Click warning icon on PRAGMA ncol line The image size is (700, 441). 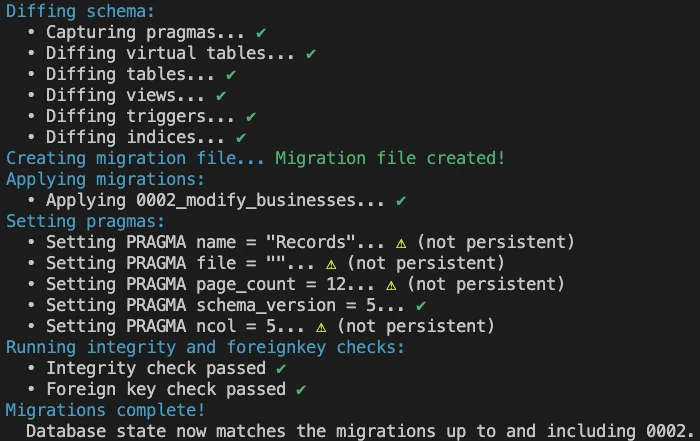click(x=321, y=327)
